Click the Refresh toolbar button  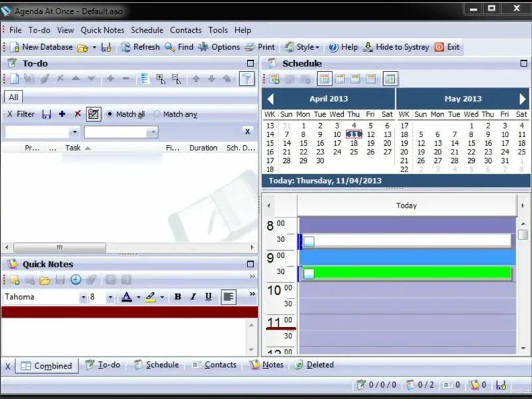click(140, 47)
